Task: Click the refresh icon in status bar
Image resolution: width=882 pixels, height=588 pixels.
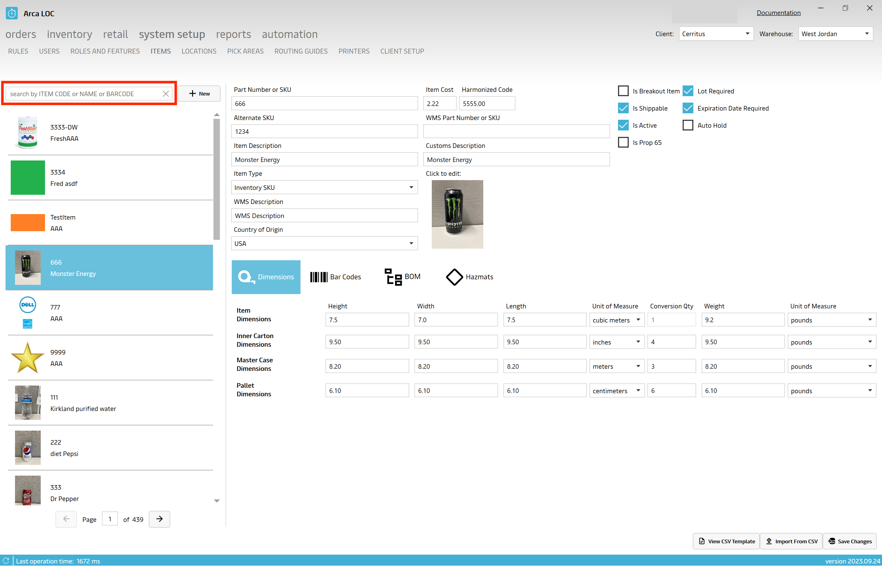Action: pyautogui.click(x=6, y=561)
